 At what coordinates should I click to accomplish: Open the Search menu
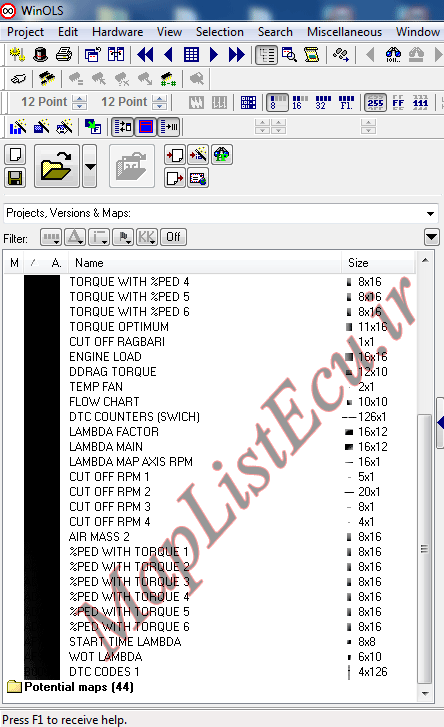tap(275, 32)
